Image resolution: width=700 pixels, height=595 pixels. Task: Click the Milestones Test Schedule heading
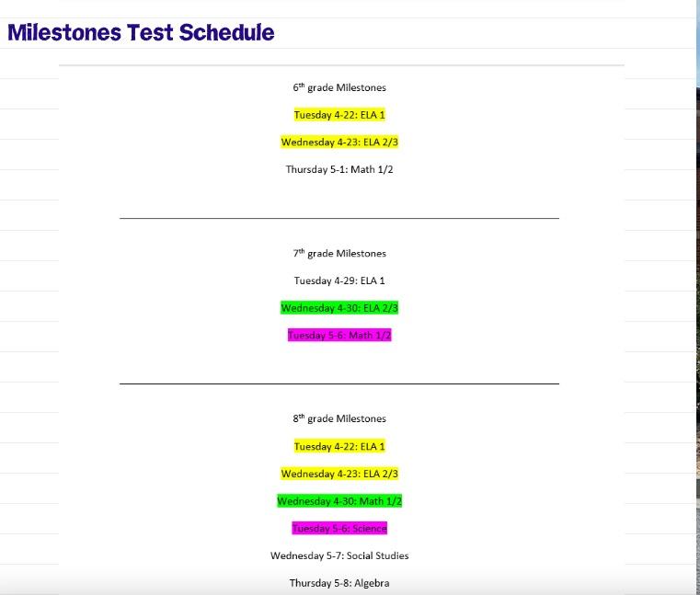click(141, 32)
